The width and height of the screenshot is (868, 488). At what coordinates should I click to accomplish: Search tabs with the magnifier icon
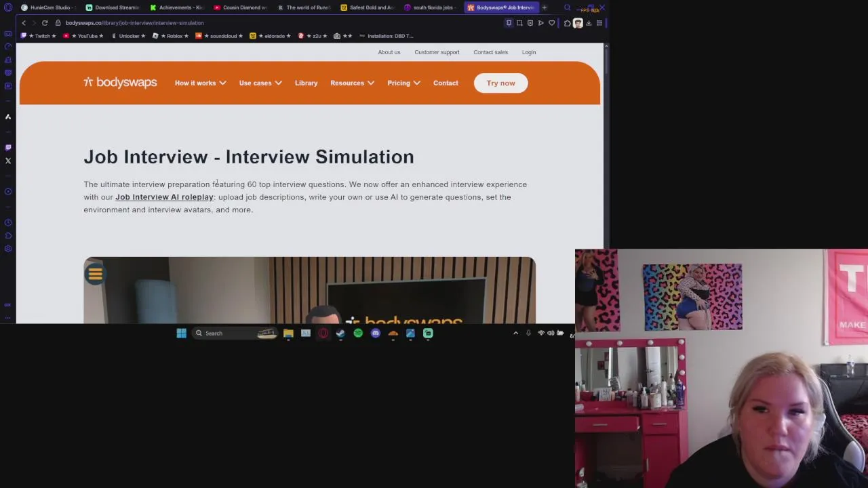pyautogui.click(x=568, y=7)
